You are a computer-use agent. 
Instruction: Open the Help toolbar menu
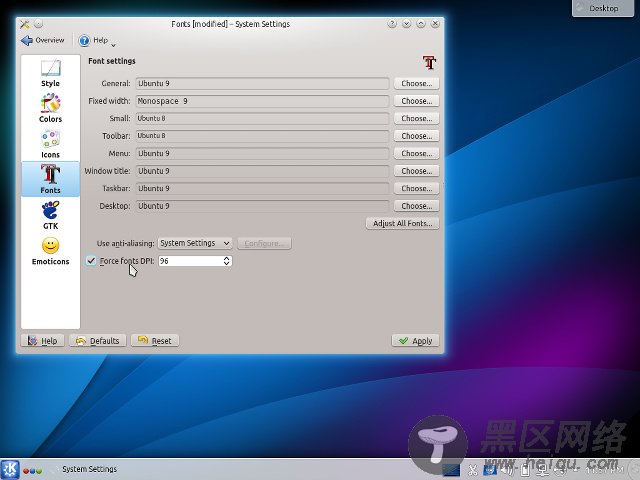(x=93, y=40)
